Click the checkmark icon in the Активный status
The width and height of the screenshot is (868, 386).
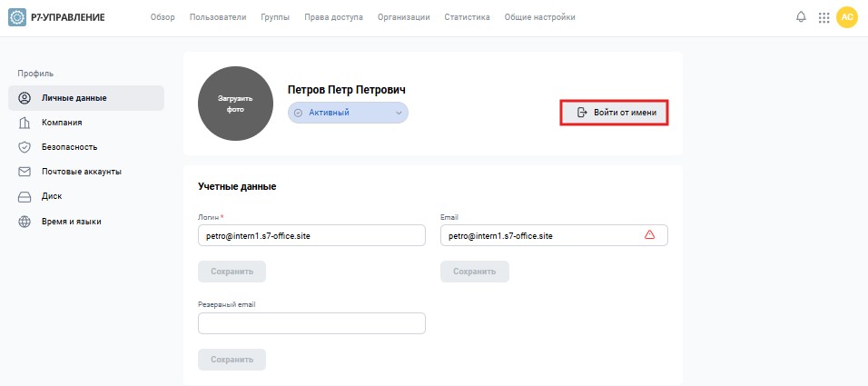[298, 113]
